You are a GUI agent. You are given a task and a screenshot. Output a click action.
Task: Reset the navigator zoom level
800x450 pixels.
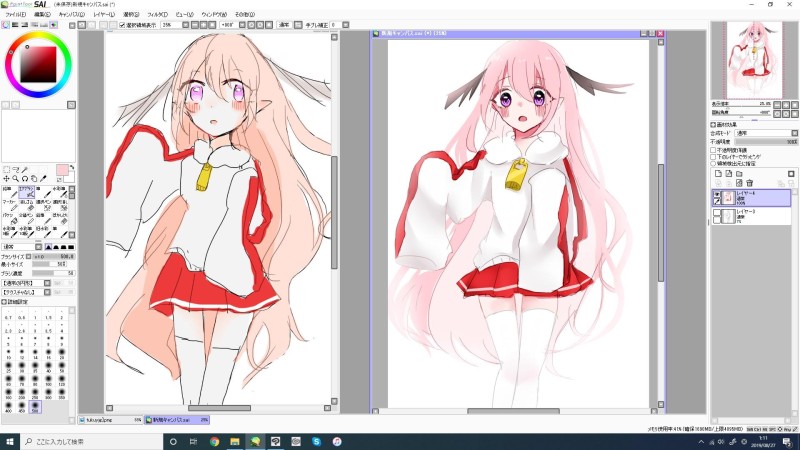[795, 105]
